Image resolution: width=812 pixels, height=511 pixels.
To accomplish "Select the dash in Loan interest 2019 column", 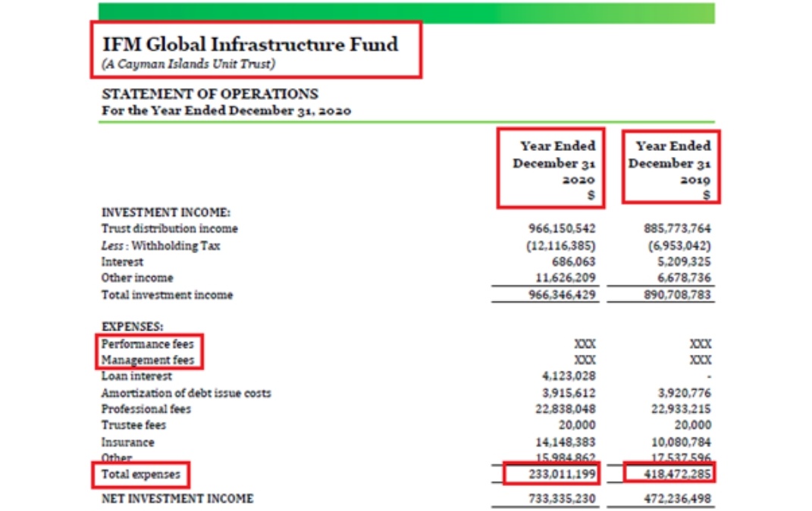I will point(708,377).
